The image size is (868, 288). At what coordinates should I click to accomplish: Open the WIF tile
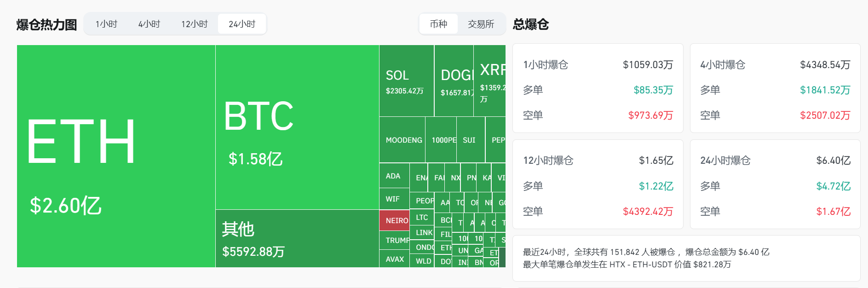coord(394,199)
